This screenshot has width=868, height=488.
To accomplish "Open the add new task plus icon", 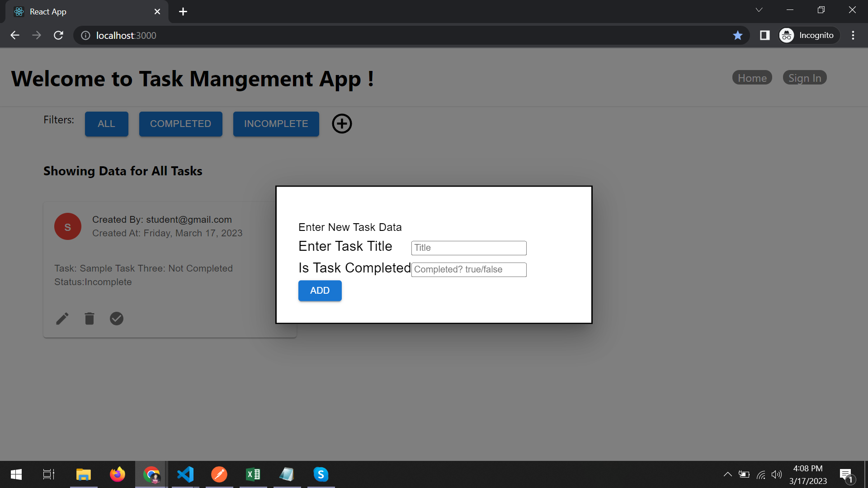I will [341, 123].
